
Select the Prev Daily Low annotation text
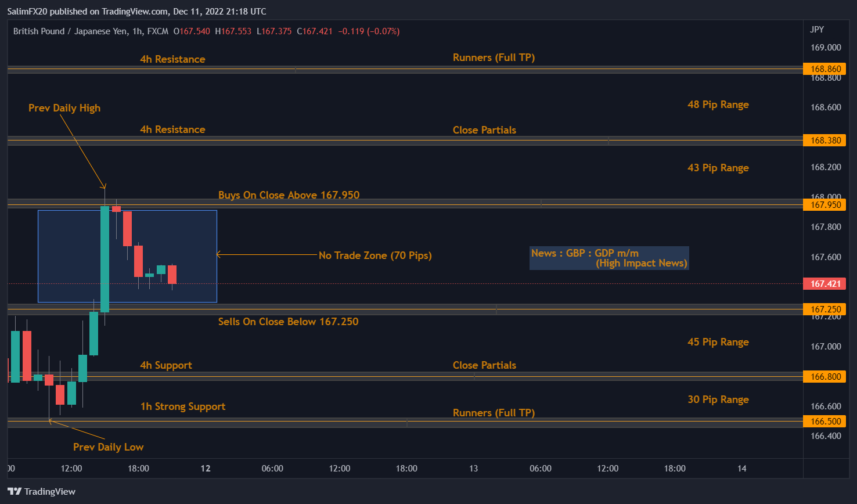pyautogui.click(x=108, y=447)
